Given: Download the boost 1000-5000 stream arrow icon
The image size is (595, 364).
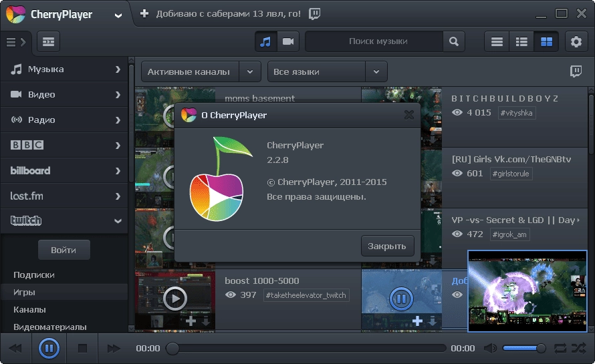Looking at the screenshot, I should [206, 321].
